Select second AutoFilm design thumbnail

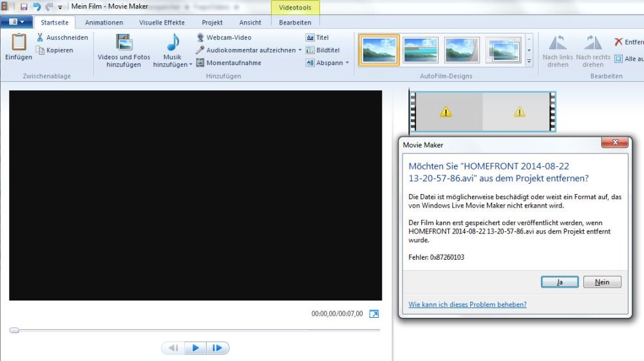point(421,50)
